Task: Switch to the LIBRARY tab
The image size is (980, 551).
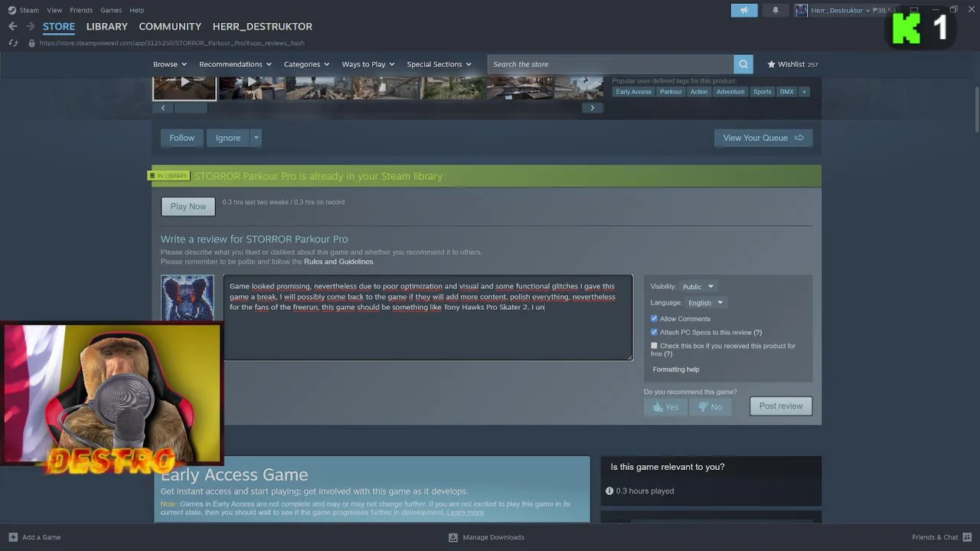Action: [x=107, y=26]
